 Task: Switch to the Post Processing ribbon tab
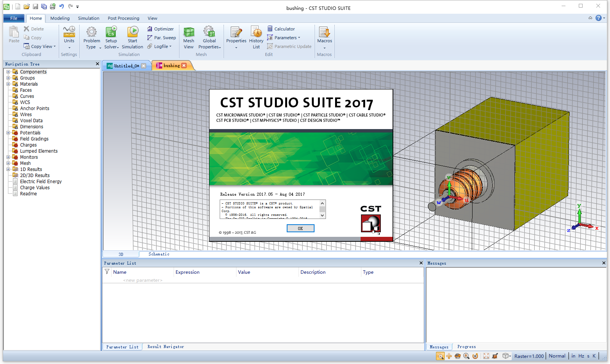click(123, 18)
